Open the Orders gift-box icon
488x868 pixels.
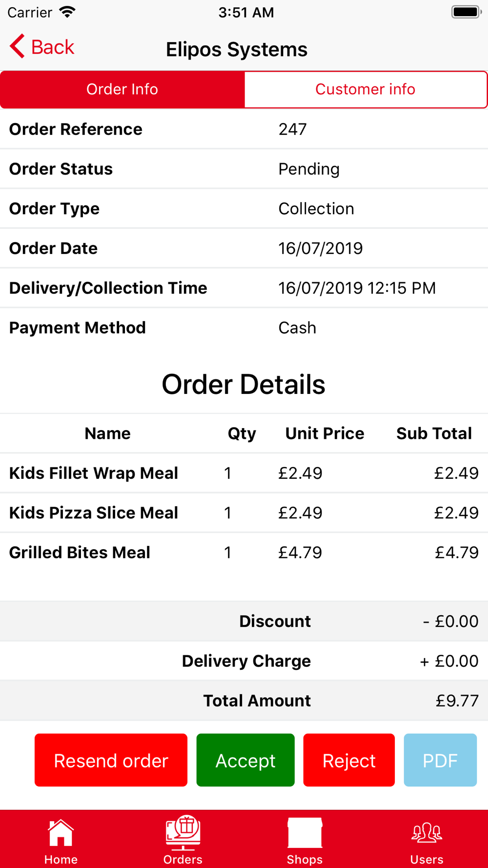pyautogui.click(x=183, y=832)
